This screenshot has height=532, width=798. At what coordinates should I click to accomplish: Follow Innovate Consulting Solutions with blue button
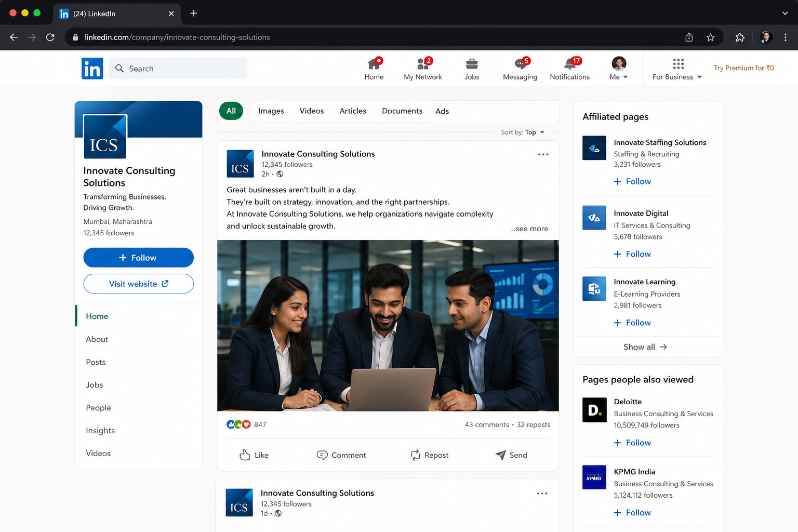click(x=139, y=258)
